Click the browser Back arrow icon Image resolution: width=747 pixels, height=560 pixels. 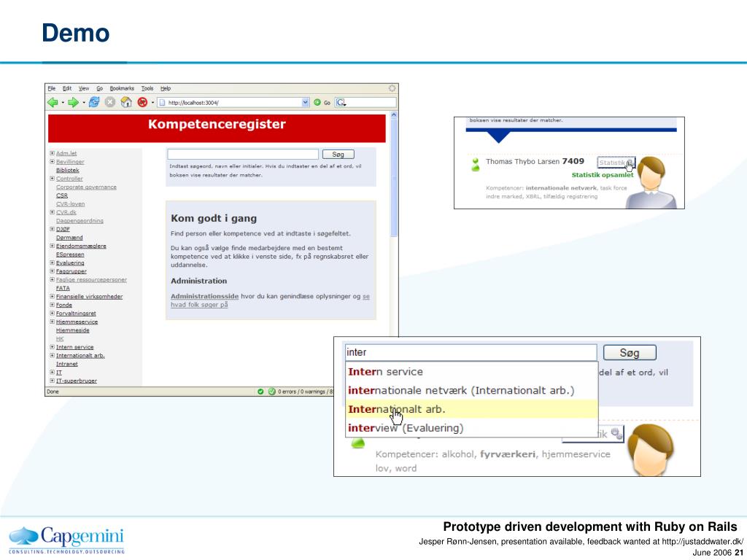[53, 102]
